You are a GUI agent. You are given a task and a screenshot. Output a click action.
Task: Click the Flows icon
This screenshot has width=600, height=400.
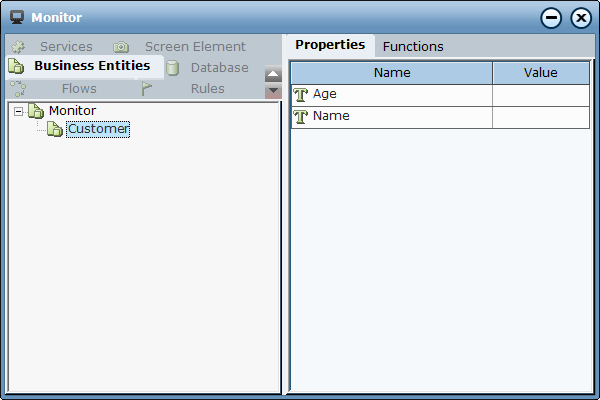tap(17, 89)
